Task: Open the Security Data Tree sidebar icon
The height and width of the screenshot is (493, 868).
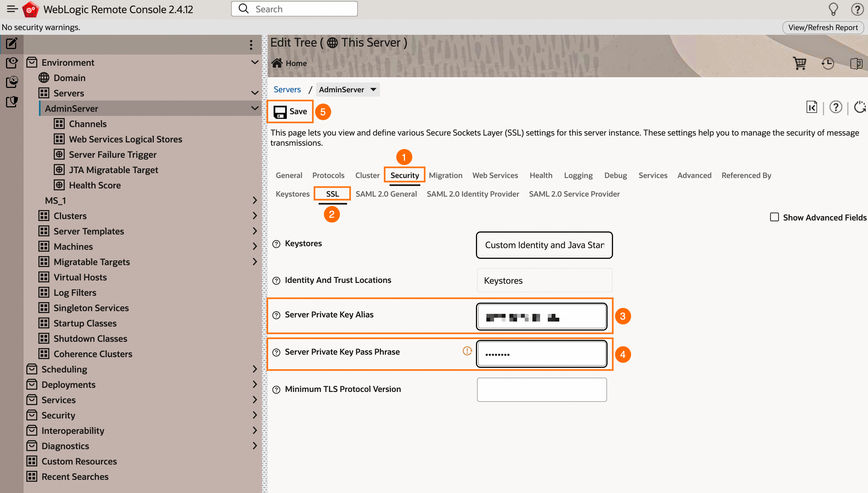Action: (12, 101)
